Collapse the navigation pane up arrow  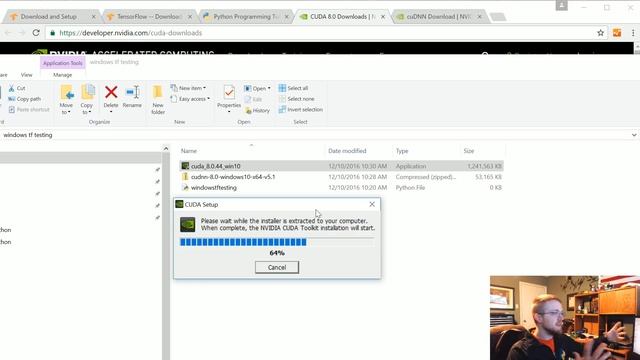tap(166, 149)
